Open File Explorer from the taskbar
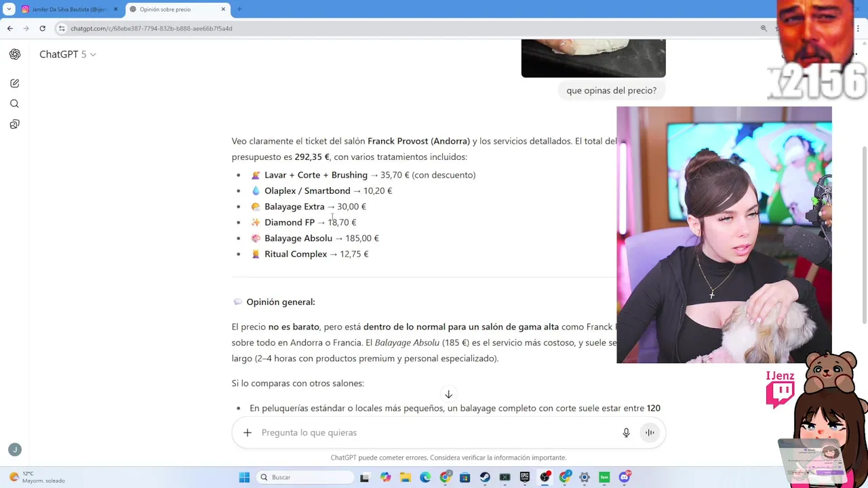Image resolution: width=868 pixels, height=488 pixels. click(x=405, y=477)
